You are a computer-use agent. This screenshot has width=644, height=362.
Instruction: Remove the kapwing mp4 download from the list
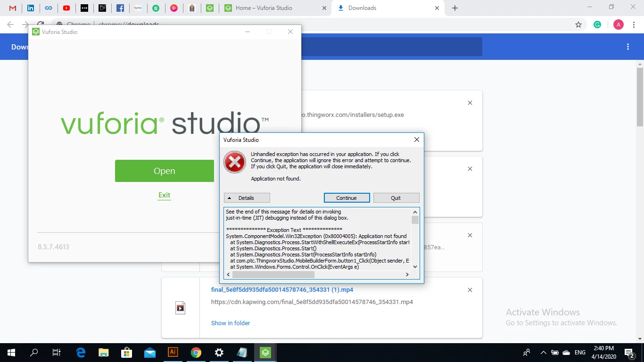point(470,290)
